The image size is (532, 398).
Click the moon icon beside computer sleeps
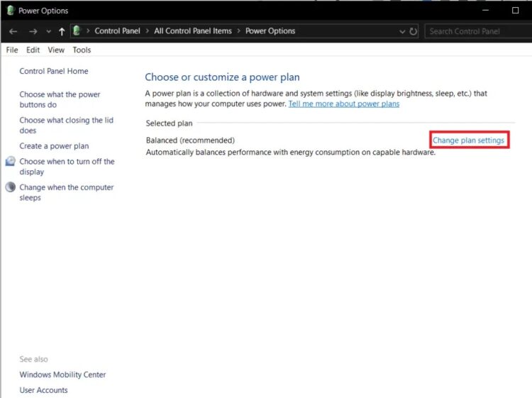coord(11,188)
